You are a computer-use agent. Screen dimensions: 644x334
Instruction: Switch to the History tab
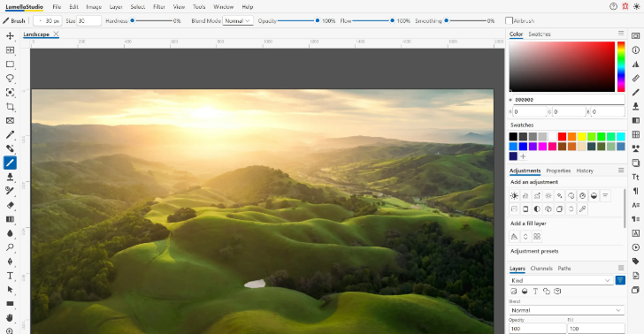(x=585, y=171)
